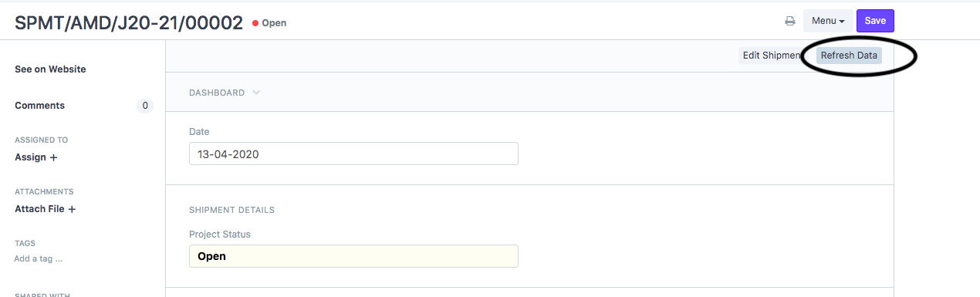Click the Add a tag field
The width and height of the screenshot is (980, 297).
39,258
